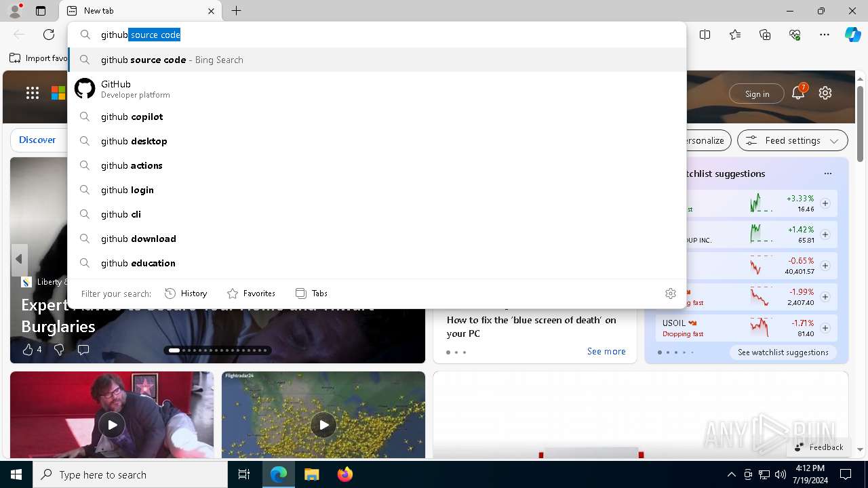Viewport: 868px width, 488px height.
Task: Add the 2,407.40 item to watchlist
Action: tap(825, 297)
